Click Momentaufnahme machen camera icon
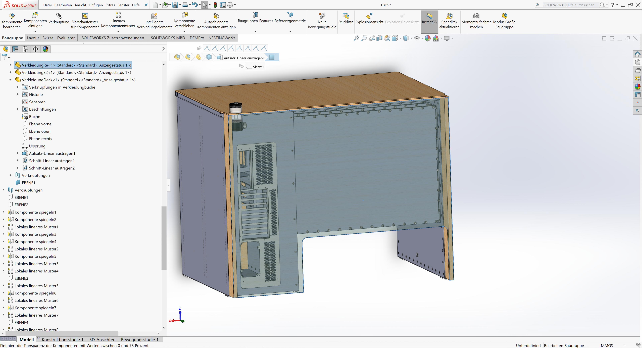The image size is (644, 348). (x=476, y=16)
